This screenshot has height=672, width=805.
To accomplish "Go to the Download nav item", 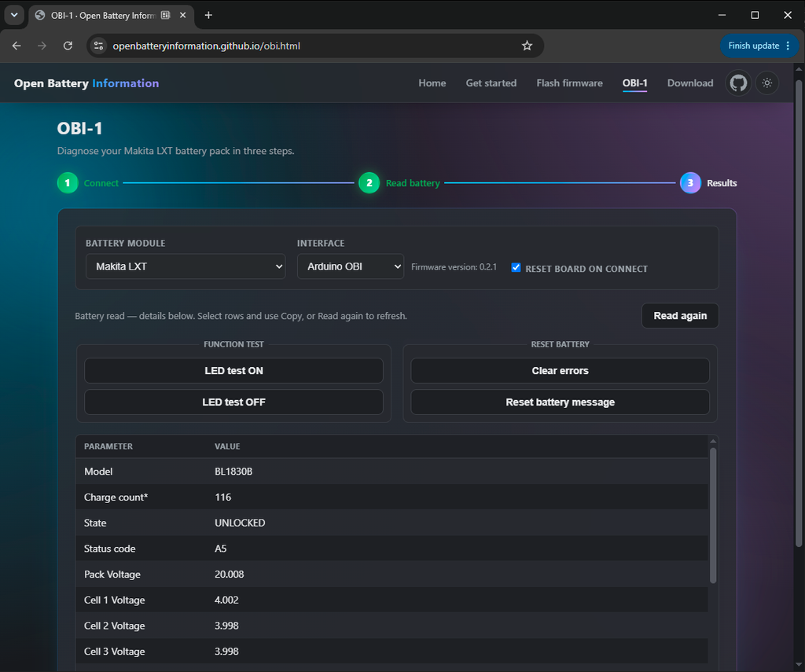I will point(690,83).
